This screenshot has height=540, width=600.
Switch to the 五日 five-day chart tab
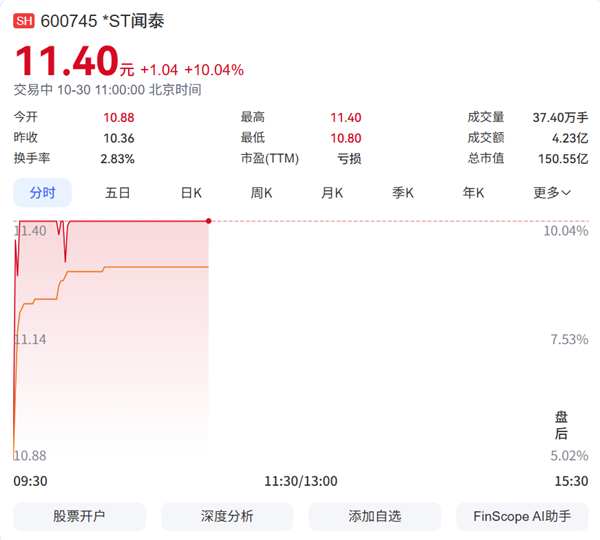117,193
